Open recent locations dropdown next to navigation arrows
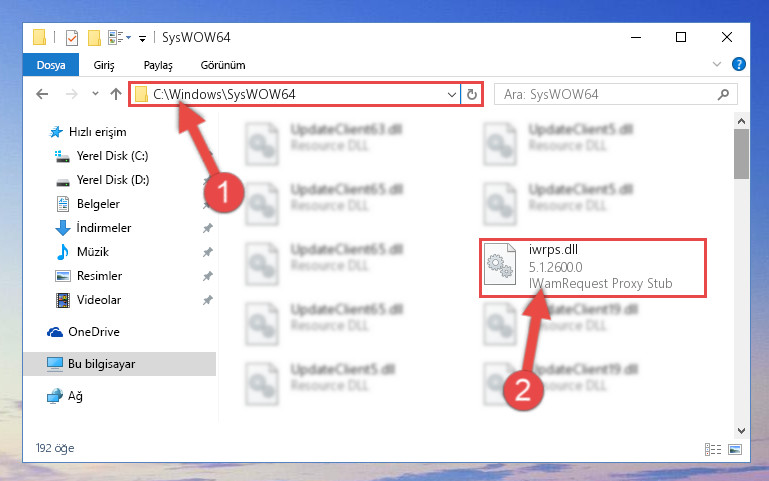Viewport: 769px width, 481px height. (95, 94)
